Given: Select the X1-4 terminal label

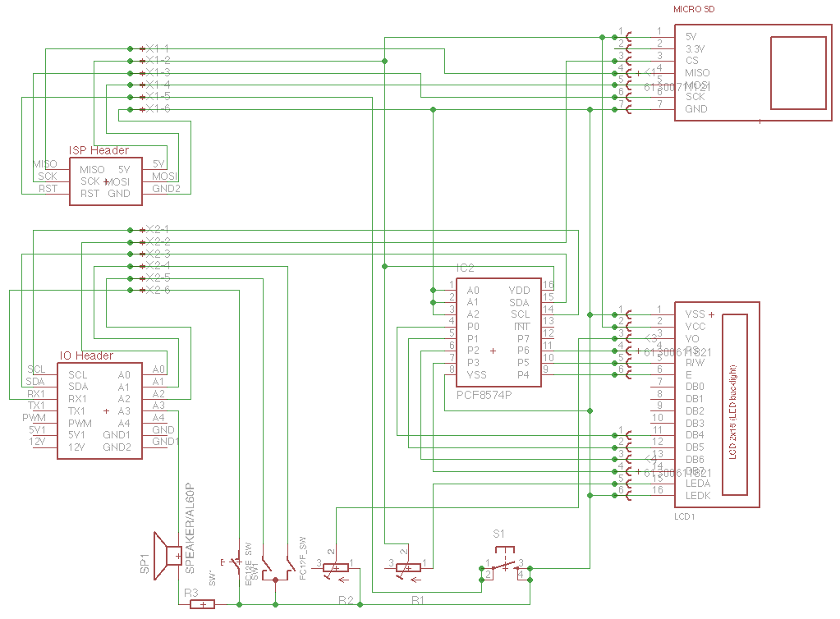Looking at the screenshot, I should pyautogui.click(x=158, y=85).
